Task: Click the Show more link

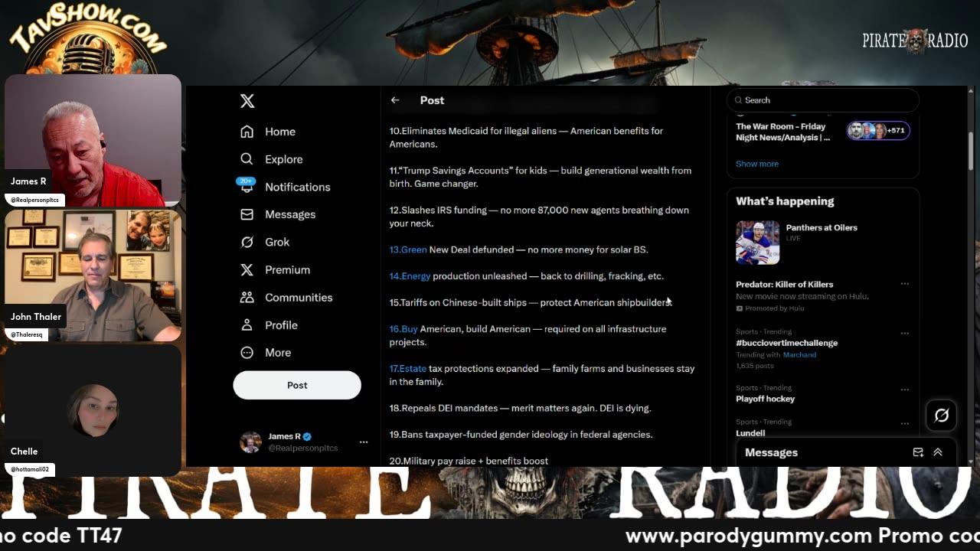Action: click(x=757, y=164)
